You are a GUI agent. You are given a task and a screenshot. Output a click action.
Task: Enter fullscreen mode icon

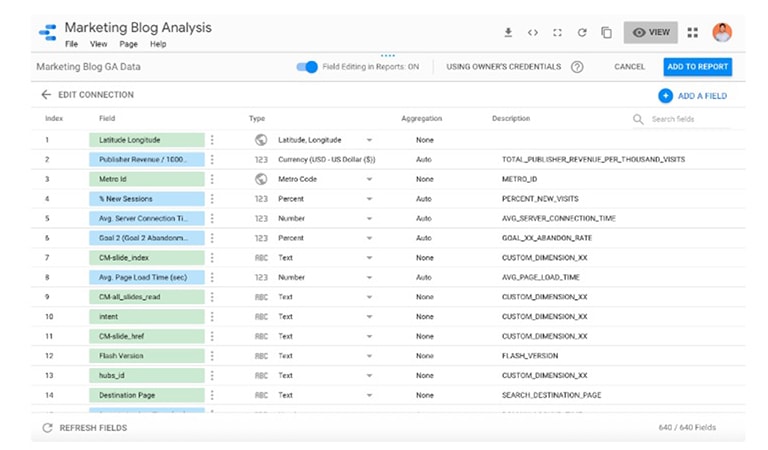(x=557, y=33)
